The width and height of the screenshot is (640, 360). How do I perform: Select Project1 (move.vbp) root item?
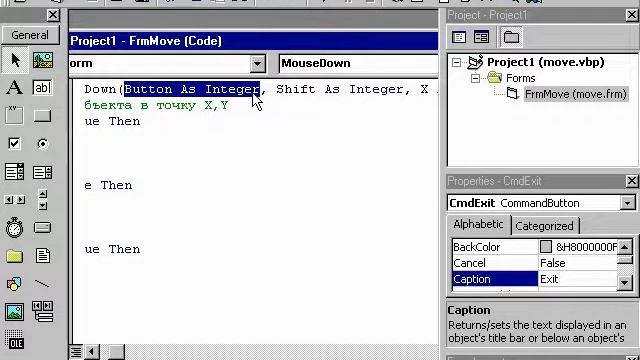(x=545, y=62)
